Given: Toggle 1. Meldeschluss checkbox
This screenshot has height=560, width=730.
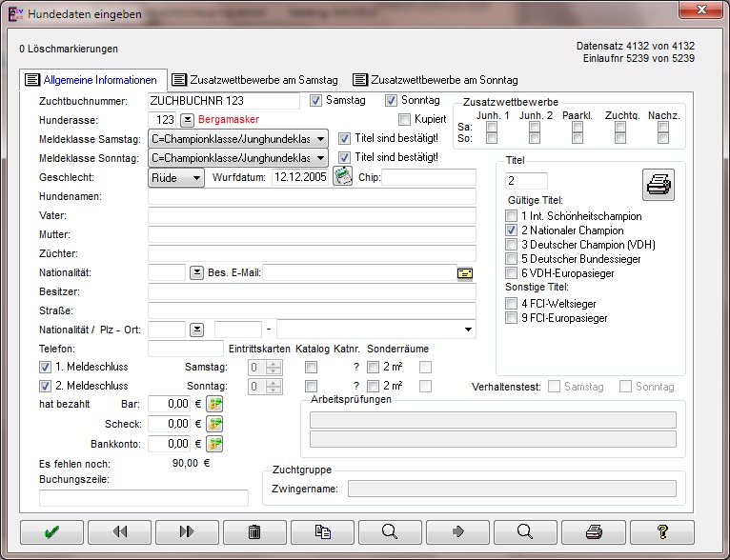Looking at the screenshot, I should [x=45, y=367].
